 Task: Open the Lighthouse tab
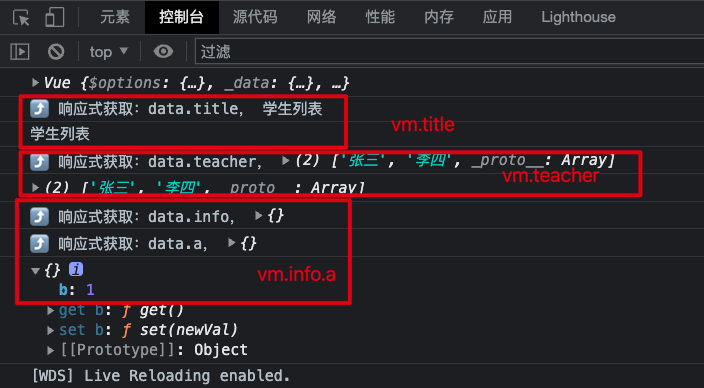578,17
